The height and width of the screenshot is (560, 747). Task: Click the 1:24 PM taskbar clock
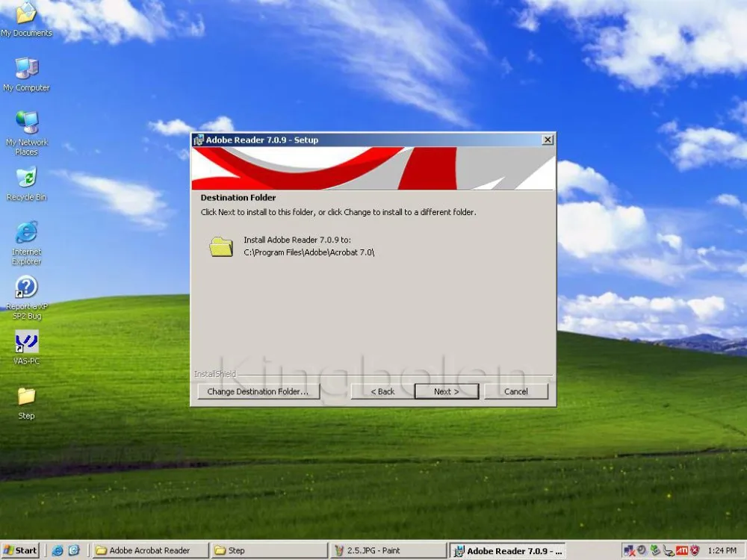(x=722, y=550)
